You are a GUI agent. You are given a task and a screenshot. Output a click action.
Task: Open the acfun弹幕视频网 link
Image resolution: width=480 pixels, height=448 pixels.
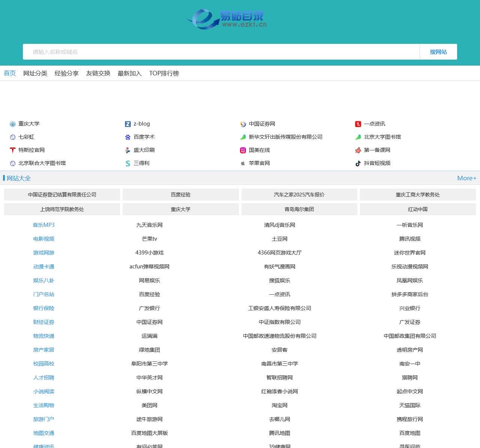[x=149, y=267]
